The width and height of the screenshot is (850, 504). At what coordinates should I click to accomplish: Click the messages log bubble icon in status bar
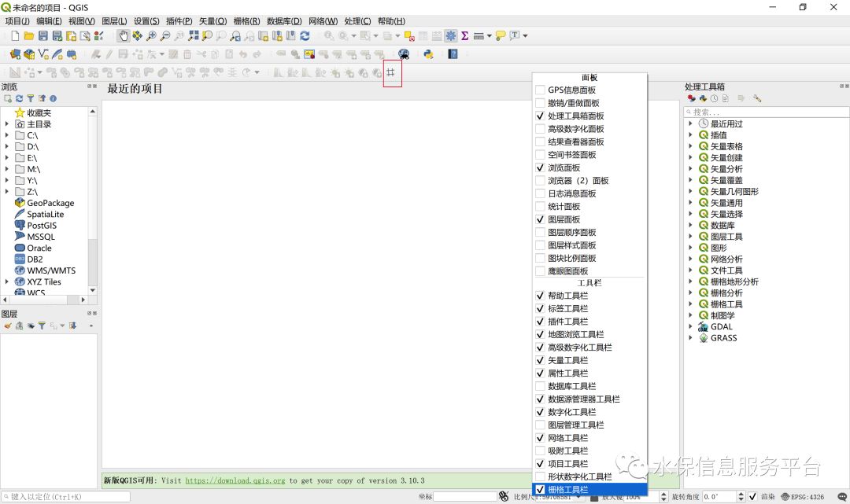point(842,496)
